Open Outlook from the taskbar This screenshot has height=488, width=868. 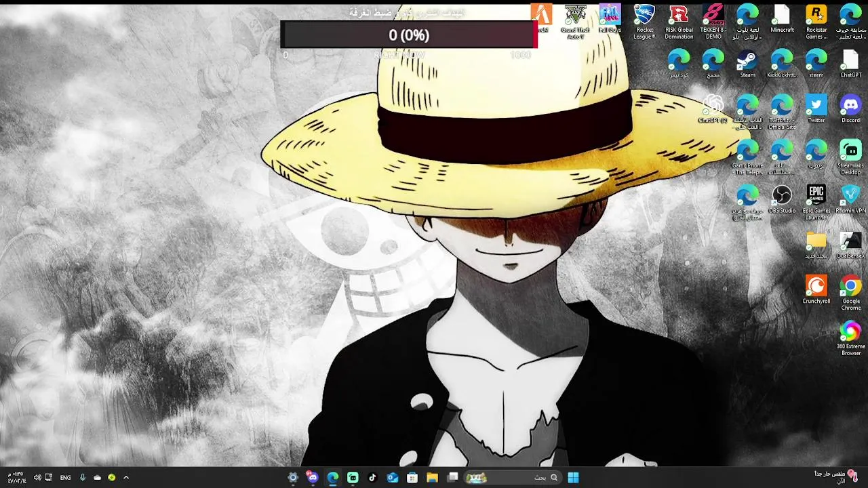coord(392,477)
